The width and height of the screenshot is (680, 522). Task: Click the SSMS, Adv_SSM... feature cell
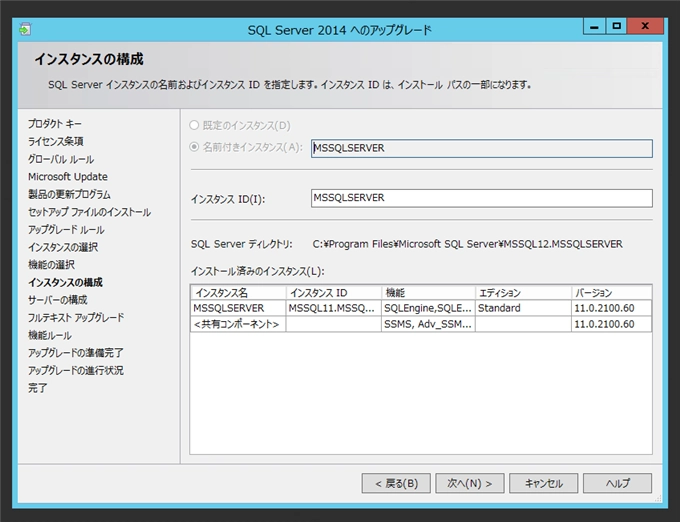(x=428, y=324)
